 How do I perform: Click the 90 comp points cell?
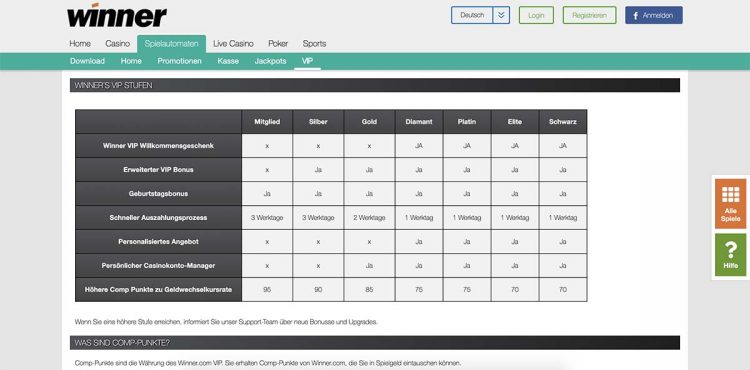point(318,289)
